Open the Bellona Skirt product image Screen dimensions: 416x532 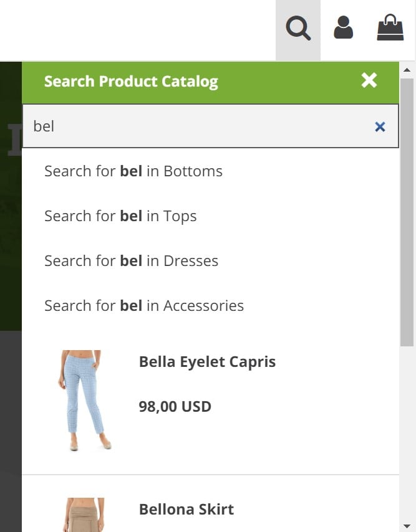pos(85,515)
